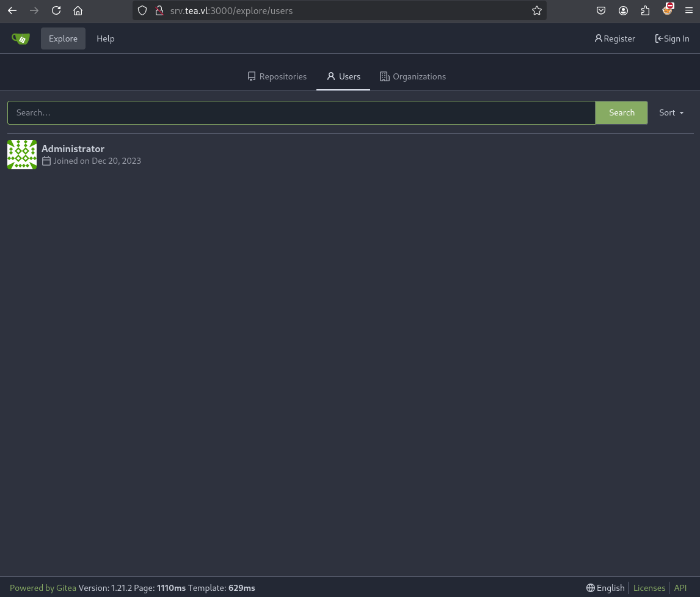The image size is (700, 597).
Task: Open the Administrator user avatar
Action: point(22,155)
